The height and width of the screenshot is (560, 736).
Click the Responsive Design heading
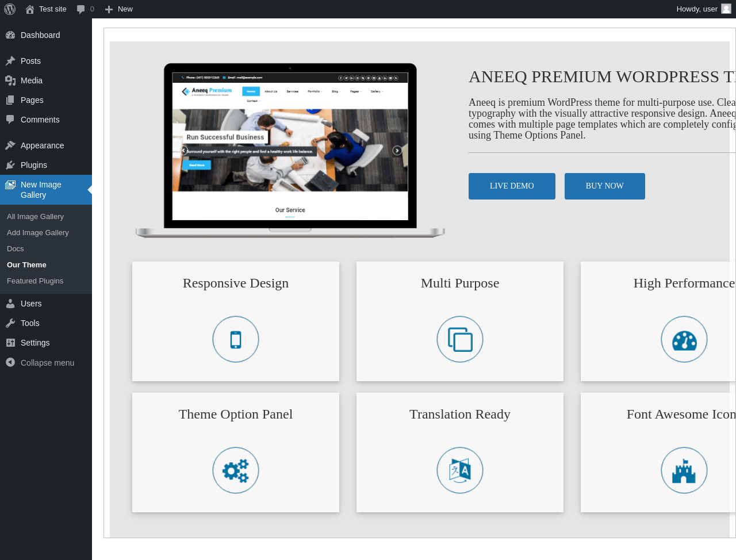pyautogui.click(x=236, y=283)
